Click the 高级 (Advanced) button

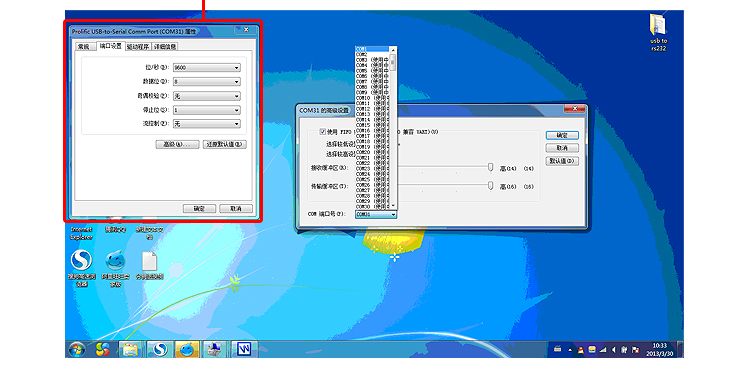point(177,144)
